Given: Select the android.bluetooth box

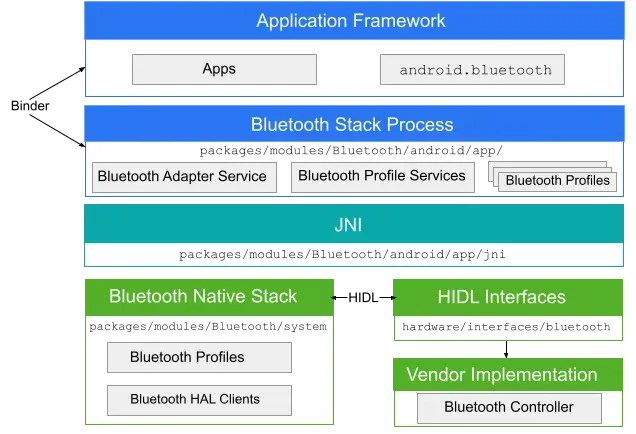Looking at the screenshot, I should coord(472,69).
